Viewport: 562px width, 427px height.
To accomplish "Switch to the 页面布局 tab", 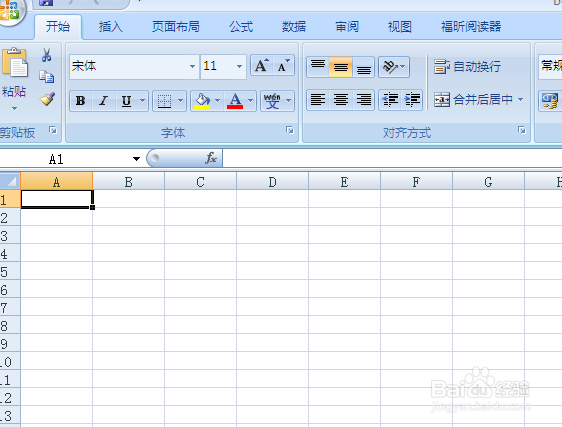I will click(176, 27).
